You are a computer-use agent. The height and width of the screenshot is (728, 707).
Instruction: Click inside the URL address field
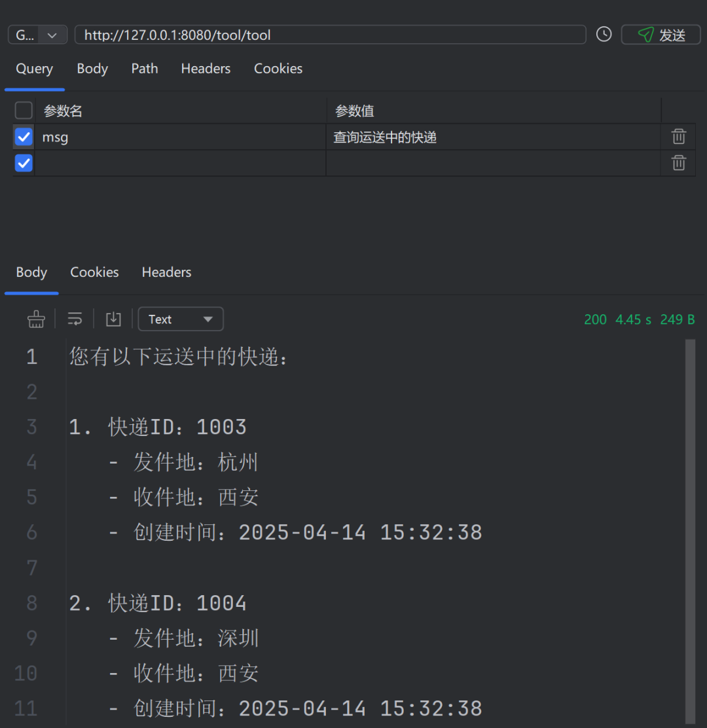[327, 35]
